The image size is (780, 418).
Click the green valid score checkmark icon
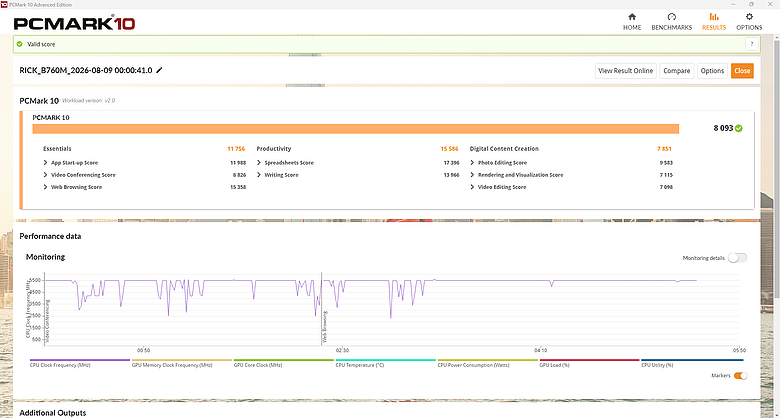19,44
